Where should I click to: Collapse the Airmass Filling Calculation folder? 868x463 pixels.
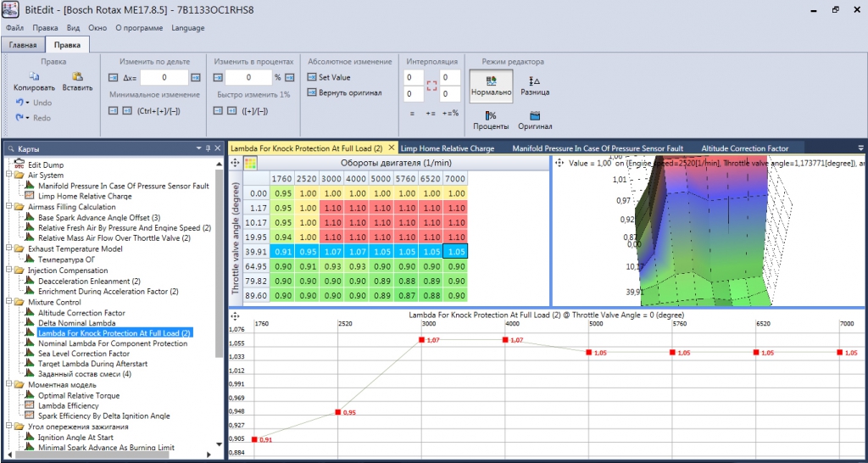[x=8, y=207]
